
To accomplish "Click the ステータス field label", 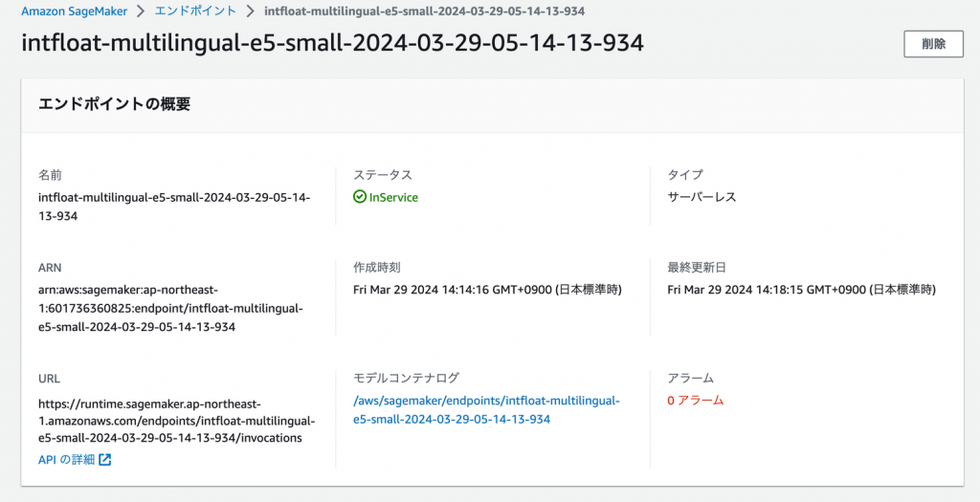I will 383,175.
